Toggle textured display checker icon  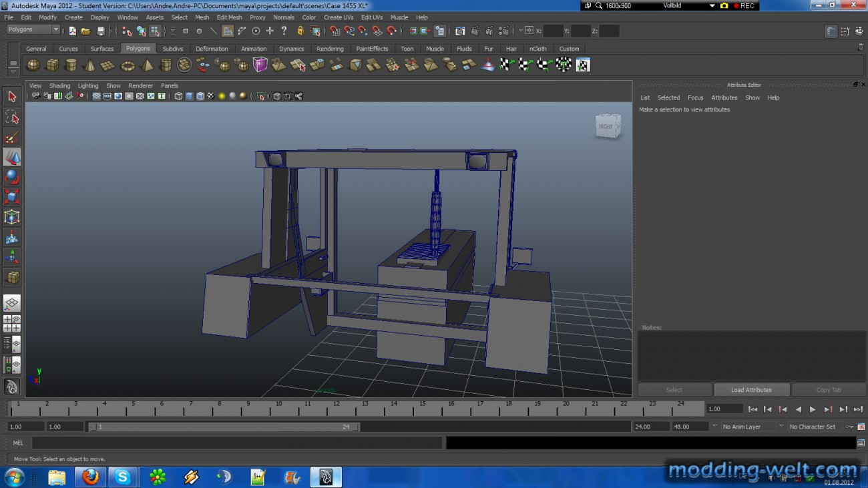click(211, 96)
